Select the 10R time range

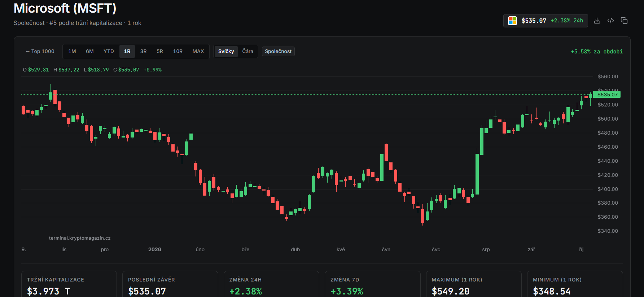click(178, 51)
